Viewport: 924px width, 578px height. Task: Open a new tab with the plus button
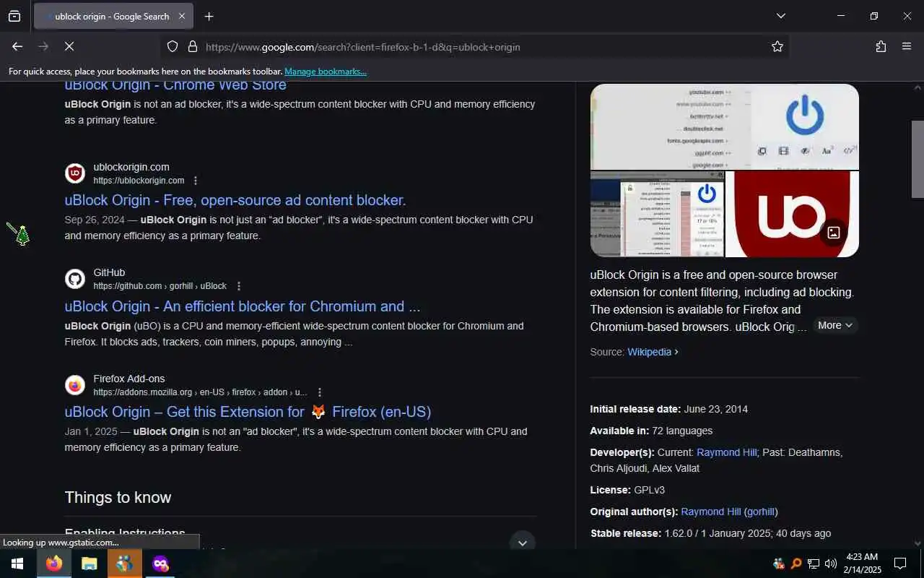coord(209,16)
